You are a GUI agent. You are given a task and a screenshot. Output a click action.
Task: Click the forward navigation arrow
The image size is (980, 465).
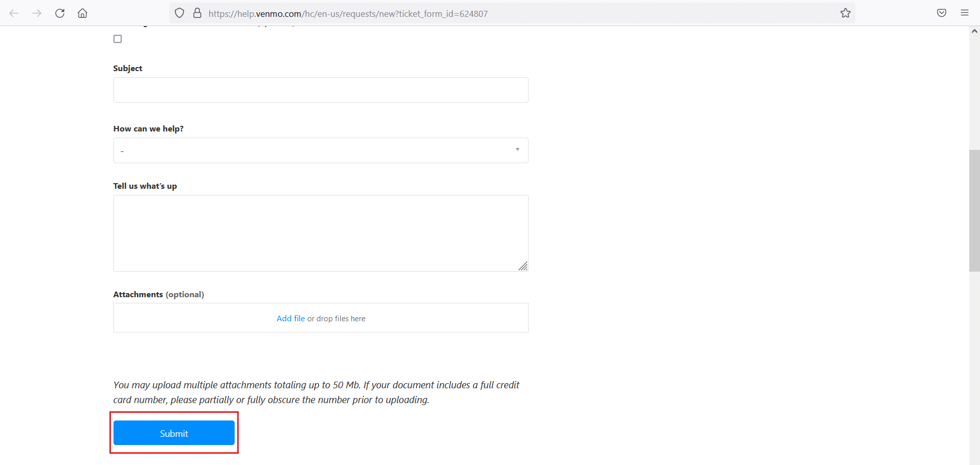[37, 13]
